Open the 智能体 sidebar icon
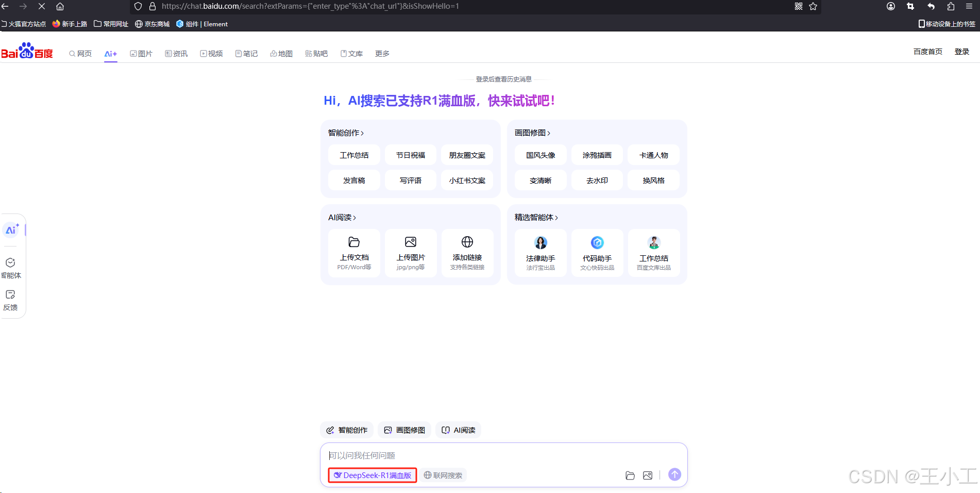980x493 pixels. pos(11,268)
